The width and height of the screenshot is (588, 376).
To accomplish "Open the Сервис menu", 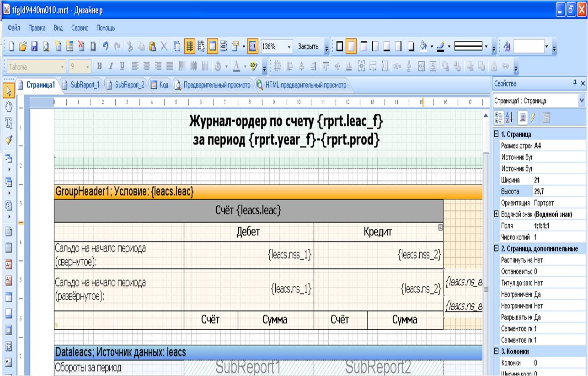I will (x=80, y=28).
